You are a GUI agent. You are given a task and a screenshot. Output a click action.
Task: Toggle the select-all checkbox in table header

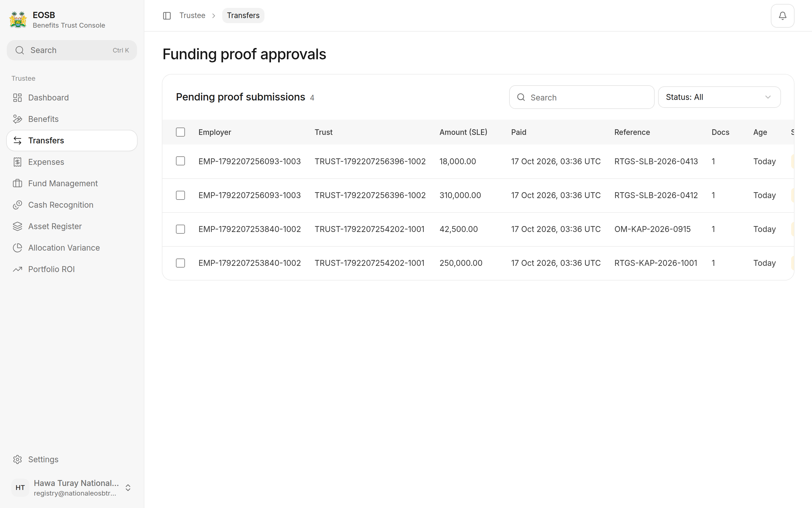pos(180,132)
